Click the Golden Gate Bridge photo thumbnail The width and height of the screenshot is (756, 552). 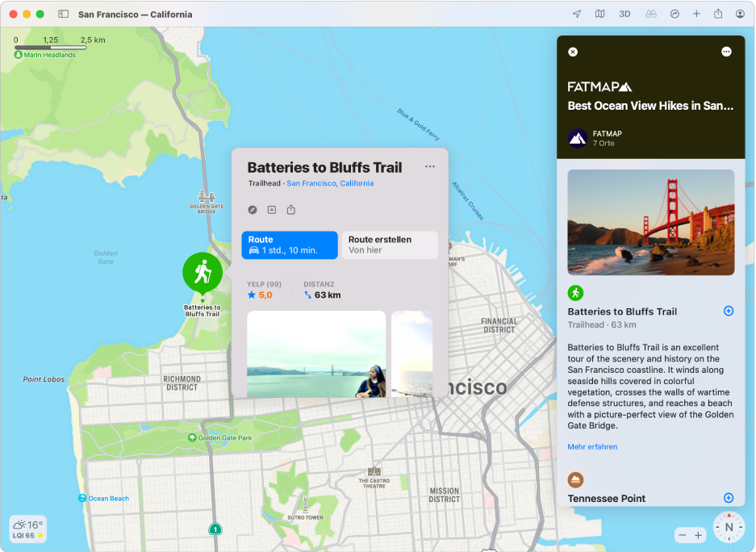tap(650, 222)
